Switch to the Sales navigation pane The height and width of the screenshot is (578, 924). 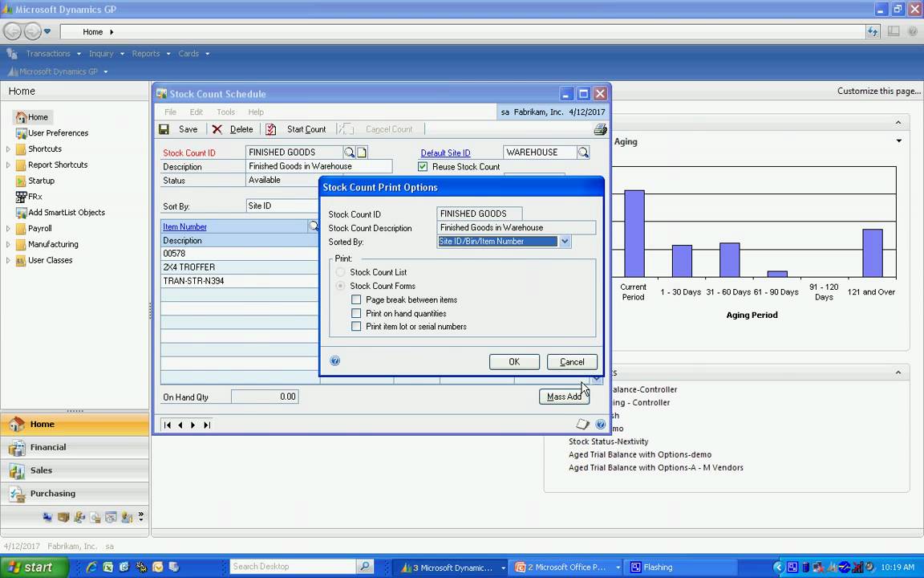(75, 470)
